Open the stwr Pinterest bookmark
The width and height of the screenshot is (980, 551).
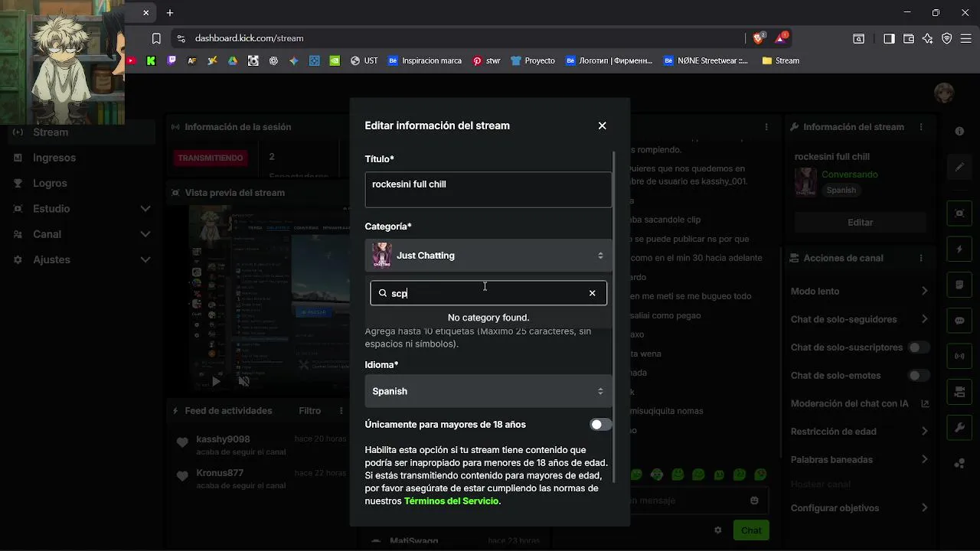[x=487, y=60]
